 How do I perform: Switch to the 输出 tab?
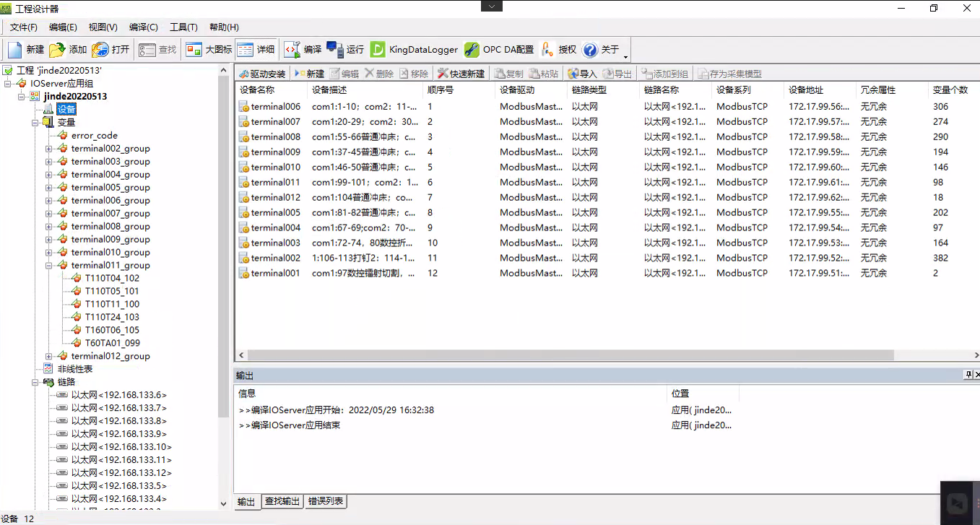tap(246, 502)
